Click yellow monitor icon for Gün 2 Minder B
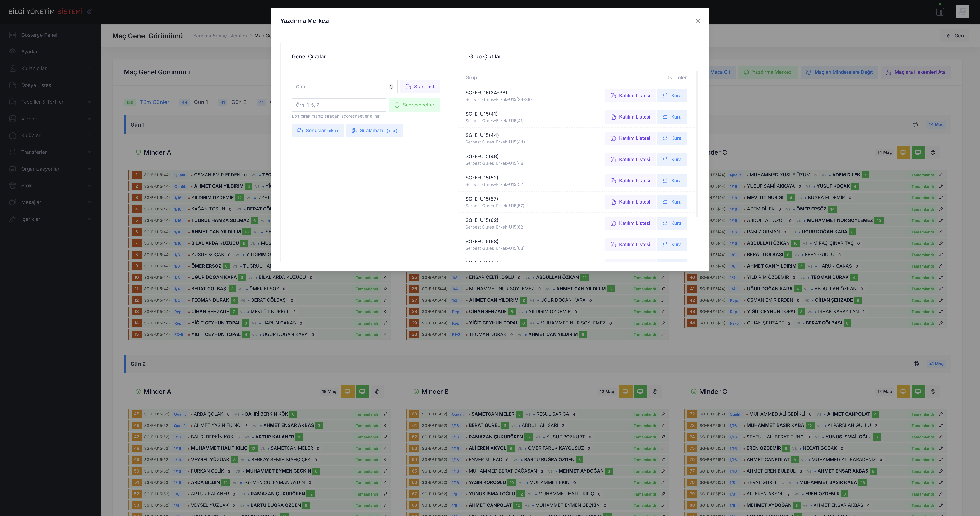The height and width of the screenshot is (516, 980). [625, 392]
